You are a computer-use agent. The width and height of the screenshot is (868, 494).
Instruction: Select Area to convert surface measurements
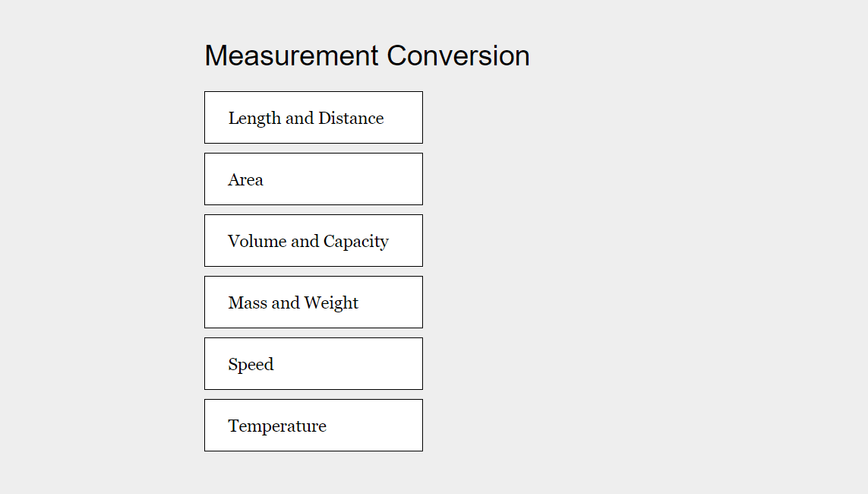(x=313, y=179)
